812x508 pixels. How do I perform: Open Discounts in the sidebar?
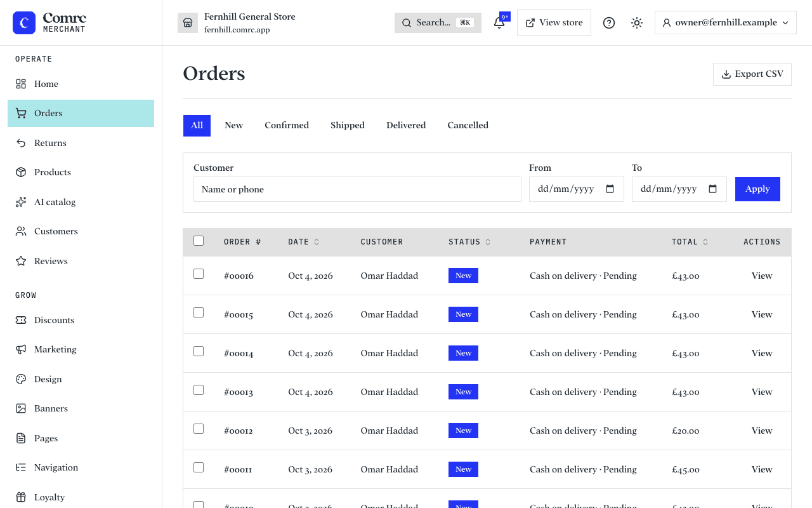pos(81,320)
